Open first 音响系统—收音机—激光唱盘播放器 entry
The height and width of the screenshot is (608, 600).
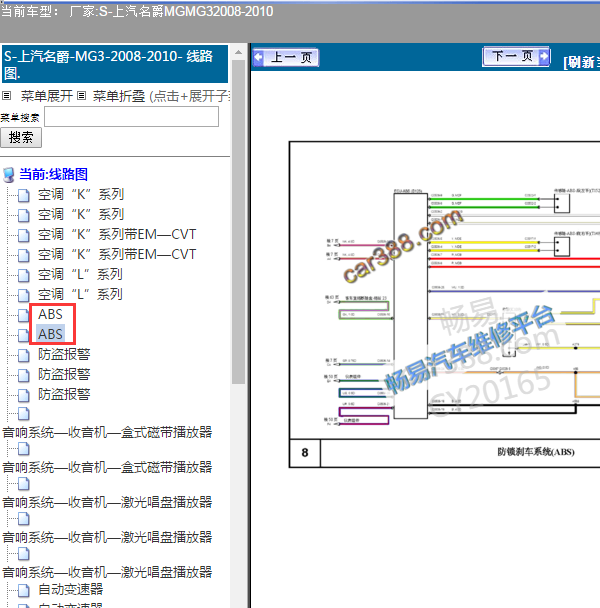tap(107, 502)
